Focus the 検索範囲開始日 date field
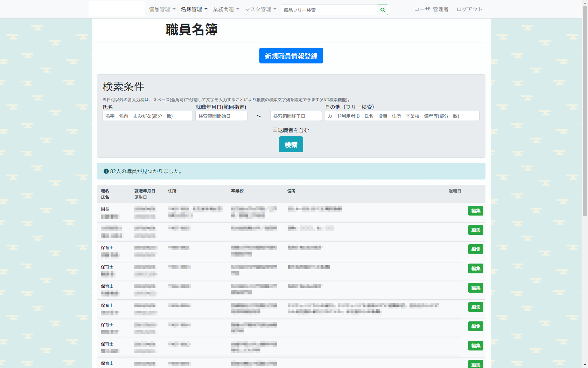Screen dimensions: 588x368 tap(222, 116)
